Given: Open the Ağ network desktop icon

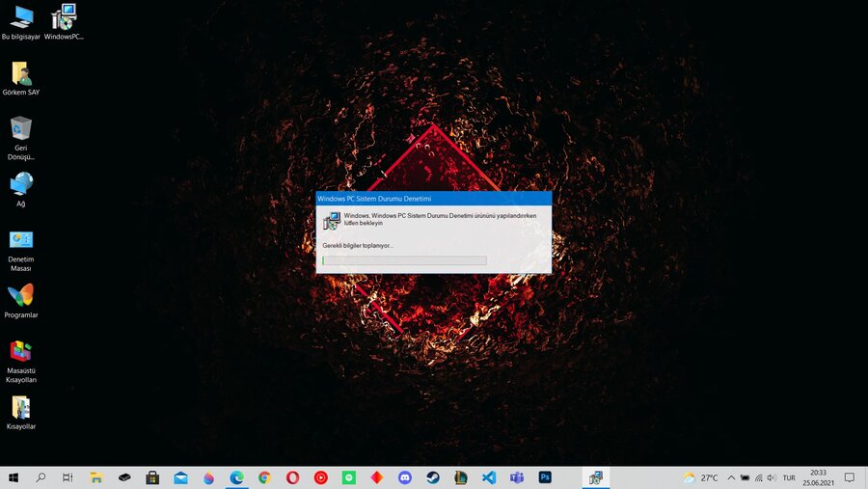Looking at the screenshot, I should (21, 189).
